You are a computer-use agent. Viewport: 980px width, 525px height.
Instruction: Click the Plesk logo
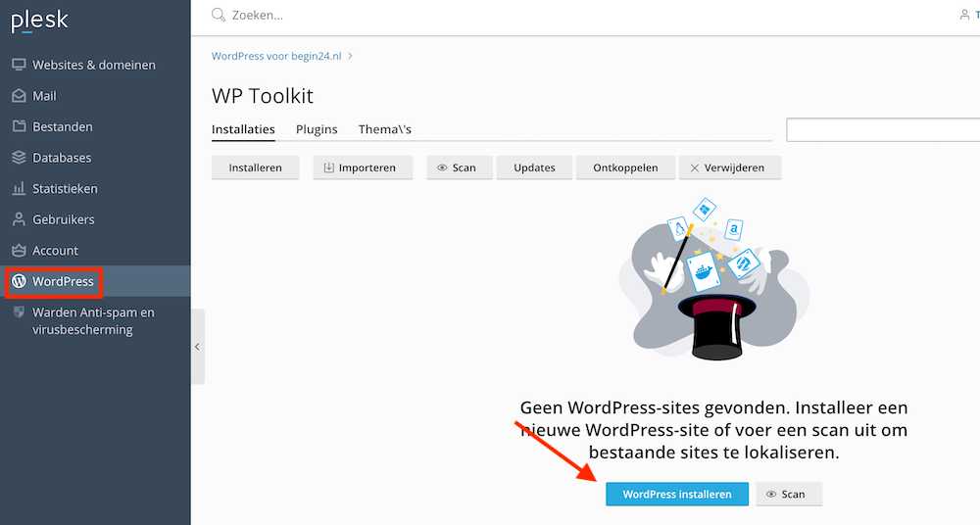click(x=39, y=20)
